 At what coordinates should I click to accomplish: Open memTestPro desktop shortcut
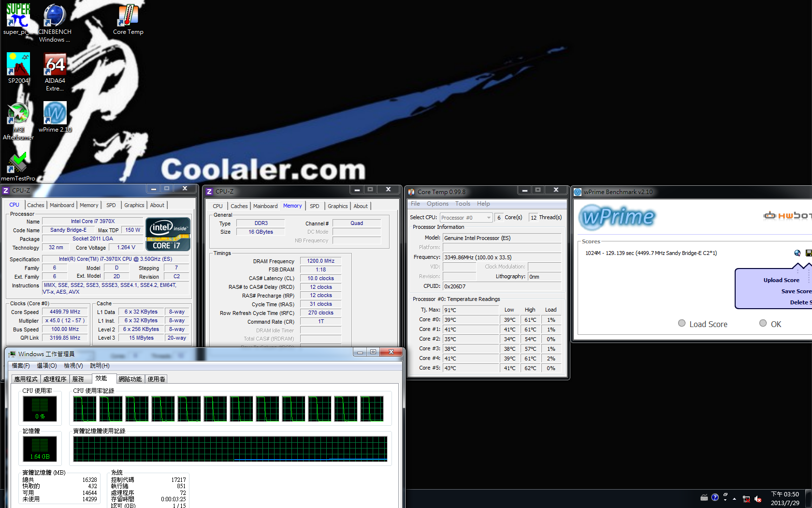tap(18, 166)
